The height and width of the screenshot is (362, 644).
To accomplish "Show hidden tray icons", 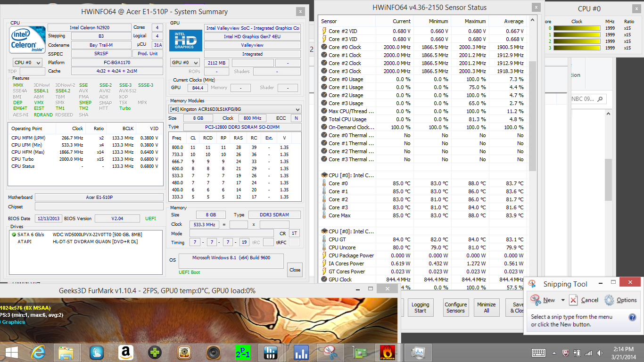I will pos(555,353).
